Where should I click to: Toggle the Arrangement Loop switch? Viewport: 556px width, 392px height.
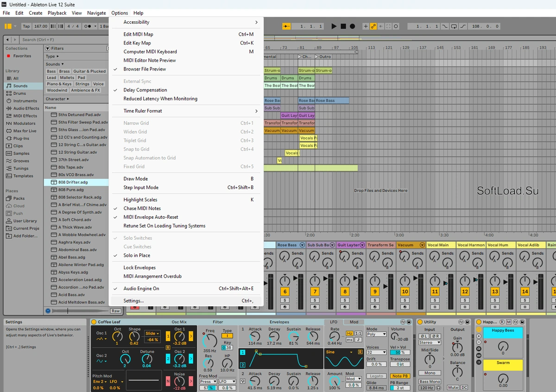point(454,26)
